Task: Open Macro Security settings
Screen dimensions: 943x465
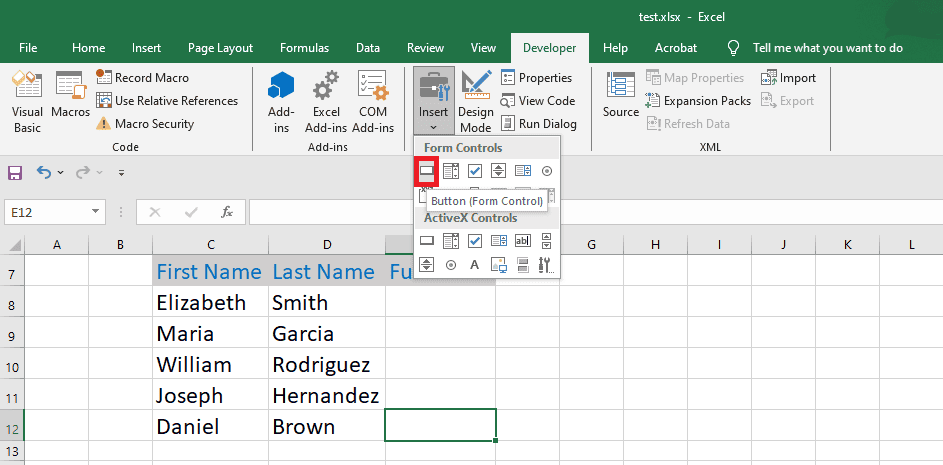Action: coord(104,124)
